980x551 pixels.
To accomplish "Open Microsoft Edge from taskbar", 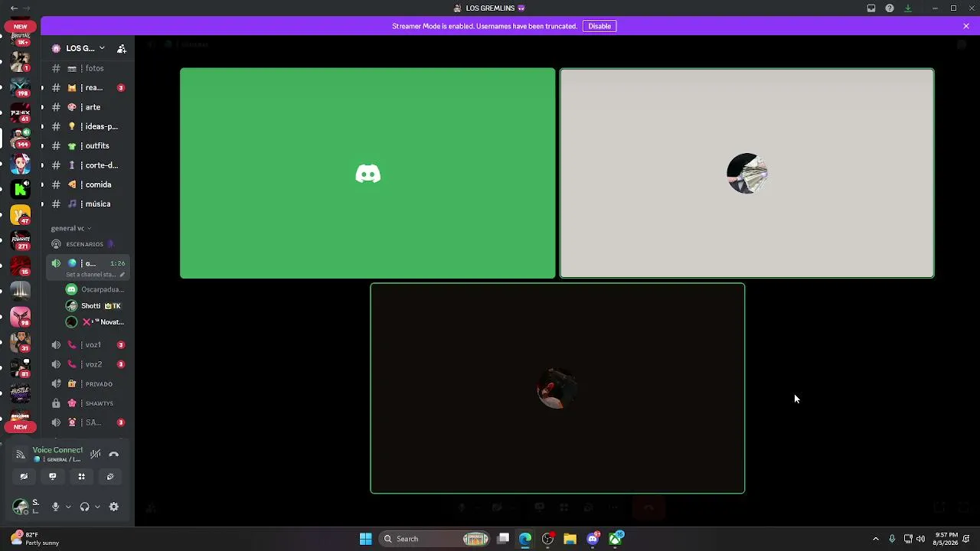I will coord(525,539).
